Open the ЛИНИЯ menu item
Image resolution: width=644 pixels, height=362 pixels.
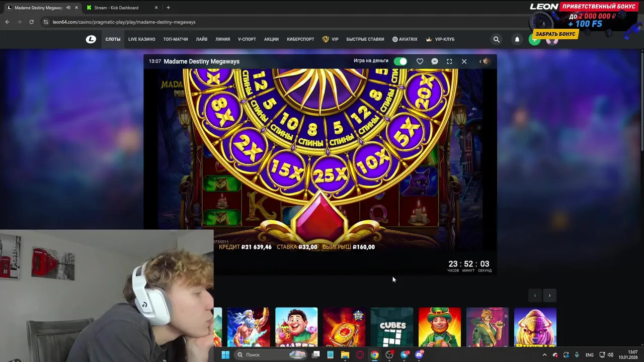click(x=223, y=39)
